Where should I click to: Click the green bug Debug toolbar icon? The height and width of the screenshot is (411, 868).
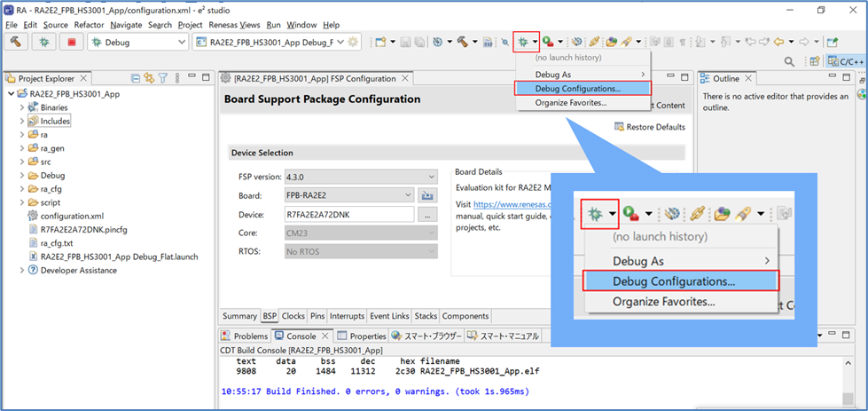[x=524, y=42]
